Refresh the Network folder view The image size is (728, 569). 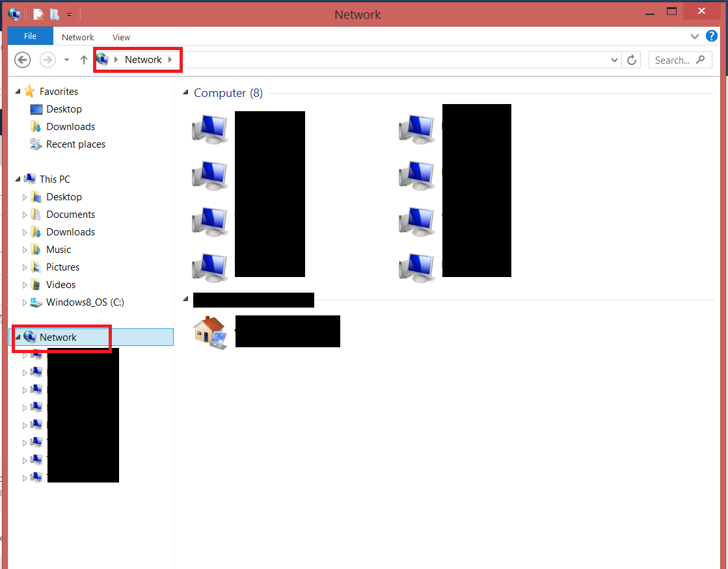(x=631, y=60)
